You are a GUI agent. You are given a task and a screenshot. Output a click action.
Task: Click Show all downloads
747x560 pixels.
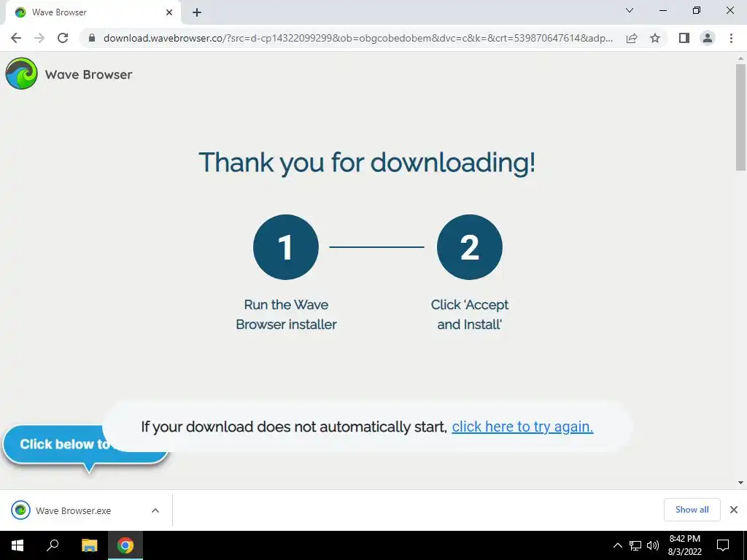[692, 510]
